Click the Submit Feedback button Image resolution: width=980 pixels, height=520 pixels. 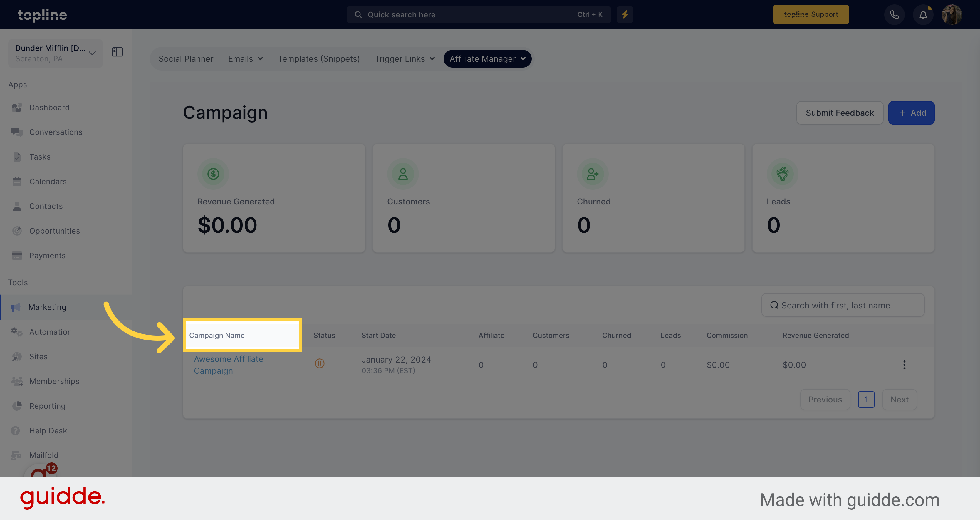click(x=840, y=113)
